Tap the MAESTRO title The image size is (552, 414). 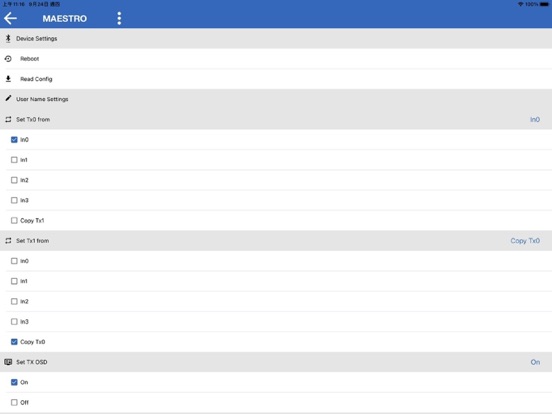coord(64,18)
